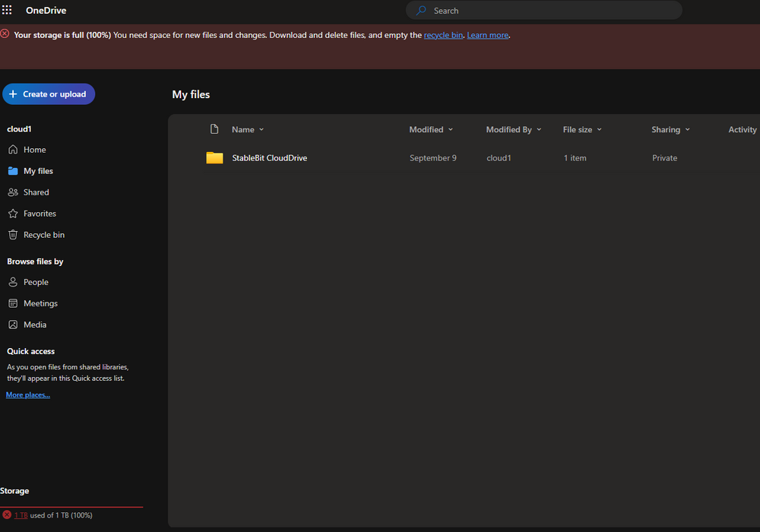Open the File size sort dropdown
The image size is (760, 532).
point(598,129)
